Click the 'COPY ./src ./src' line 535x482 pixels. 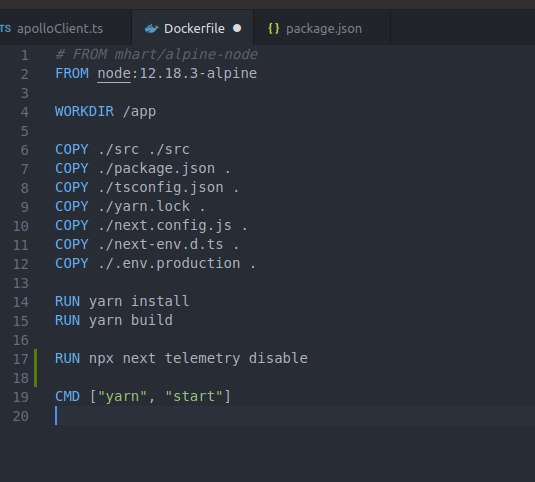coord(122,149)
